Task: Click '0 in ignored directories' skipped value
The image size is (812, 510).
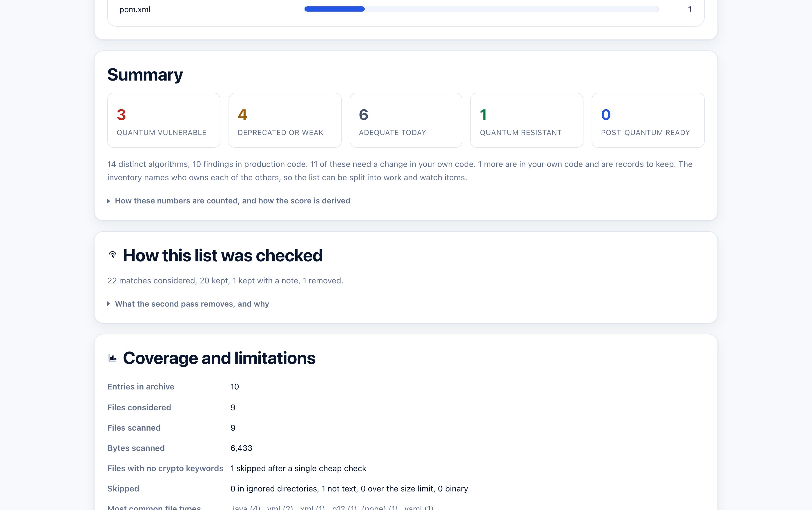Action: tap(349, 489)
